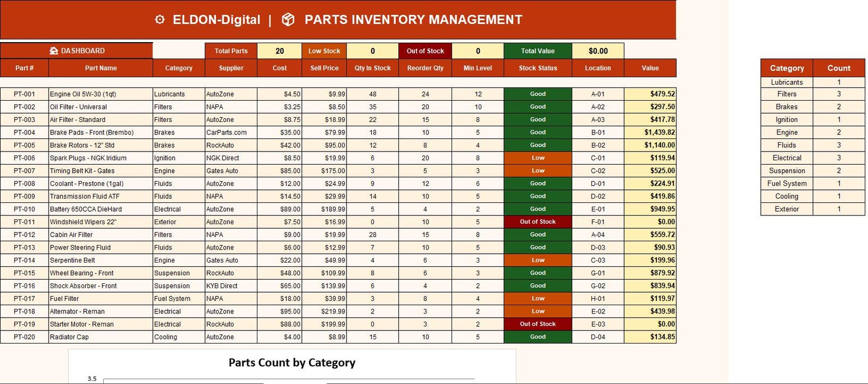Select Brake Pads - Front (Brembo) cell
This screenshot has height=384, width=868.
pyautogui.click(x=101, y=132)
